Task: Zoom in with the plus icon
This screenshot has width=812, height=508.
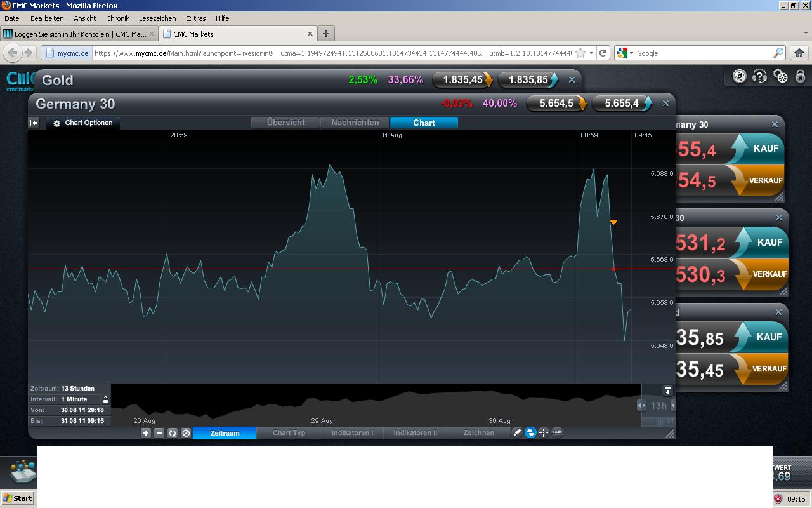Action: click(x=146, y=433)
